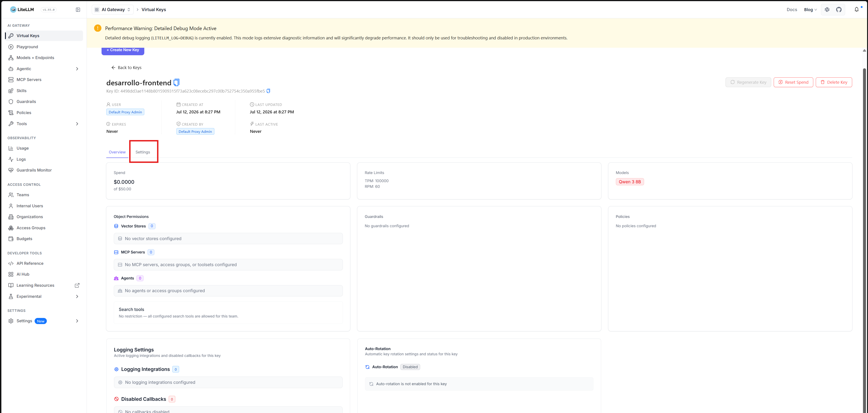Viewport: 868px width, 413px height.
Task: Click the Vector Stores count badge
Action: (x=152, y=226)
